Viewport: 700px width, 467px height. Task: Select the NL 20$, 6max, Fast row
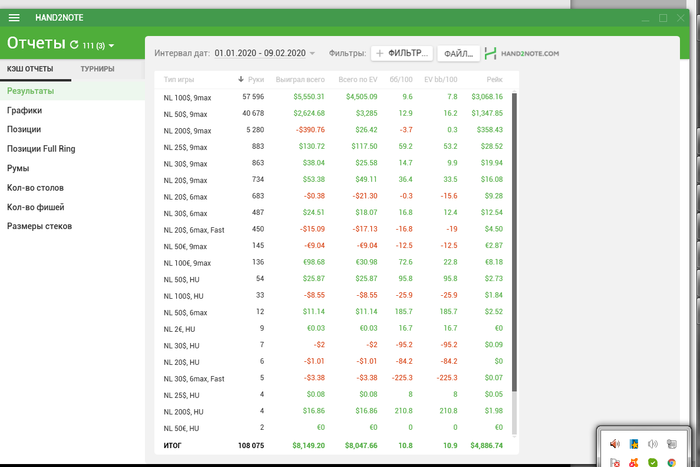tap(333, 229)
